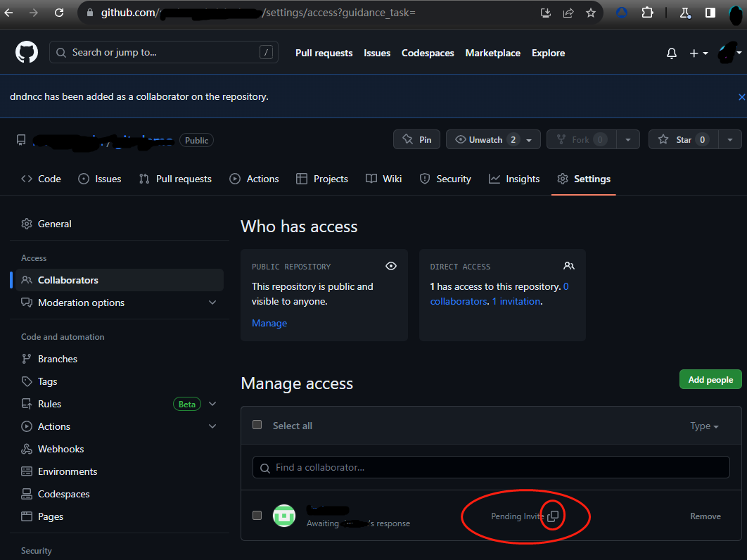747x560 pixels.
Task: Switch to the Projects tab
Action: [x=322, y=179]
